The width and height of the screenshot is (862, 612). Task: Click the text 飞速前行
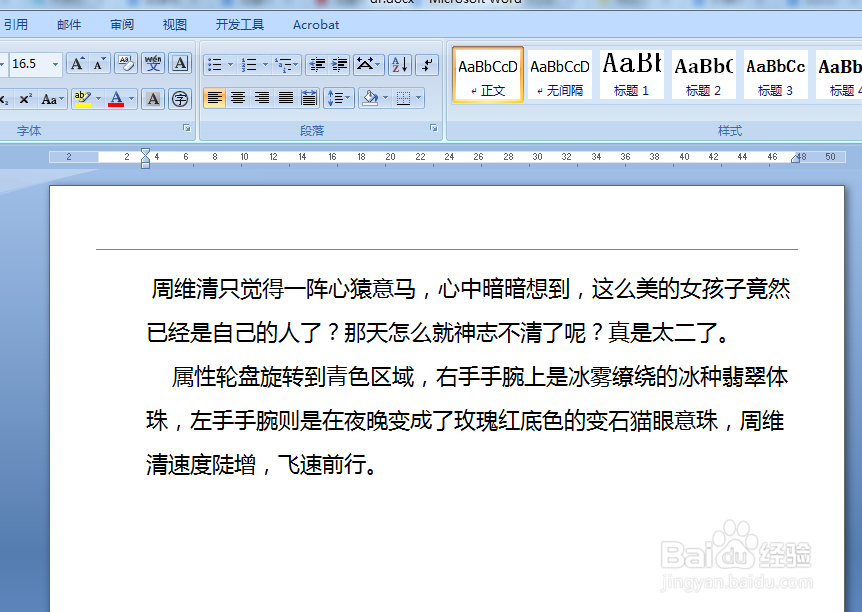(322, 465)
